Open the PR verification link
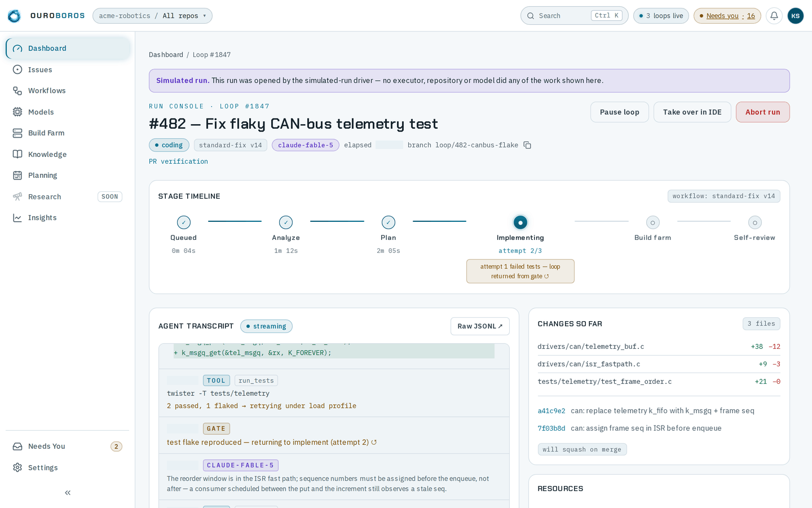812x508 pixels. click(178, 161)
